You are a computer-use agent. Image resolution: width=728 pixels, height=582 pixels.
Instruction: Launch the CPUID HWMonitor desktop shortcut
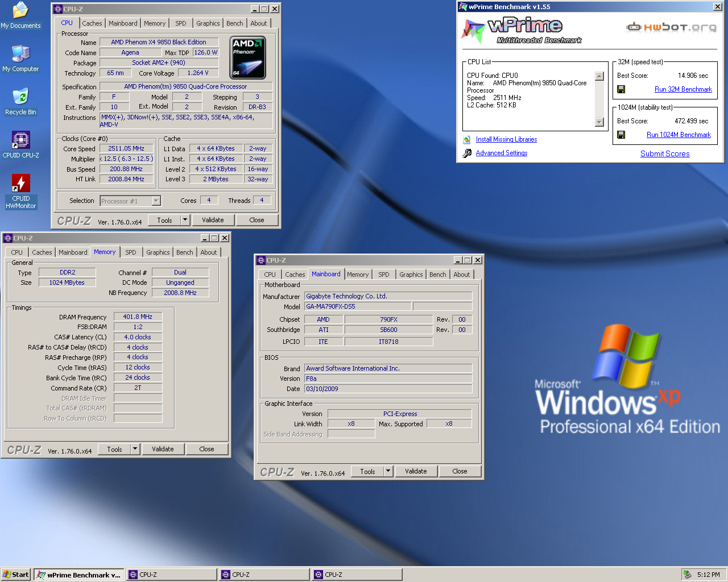click(20, 192)
